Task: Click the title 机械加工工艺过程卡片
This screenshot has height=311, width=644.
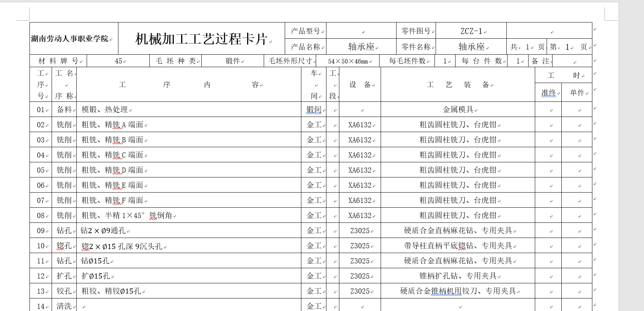Action: click(201, 39)
